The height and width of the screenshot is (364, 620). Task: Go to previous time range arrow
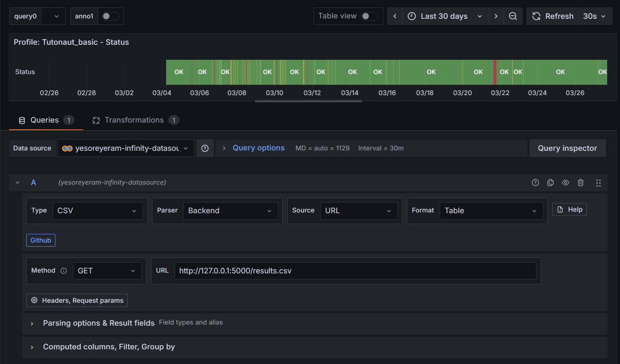[x=395, y=16]
